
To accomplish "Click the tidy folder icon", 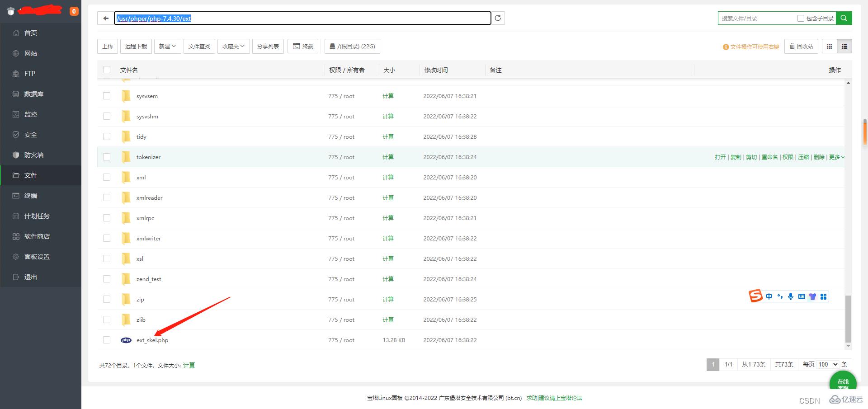I will 126,136.
